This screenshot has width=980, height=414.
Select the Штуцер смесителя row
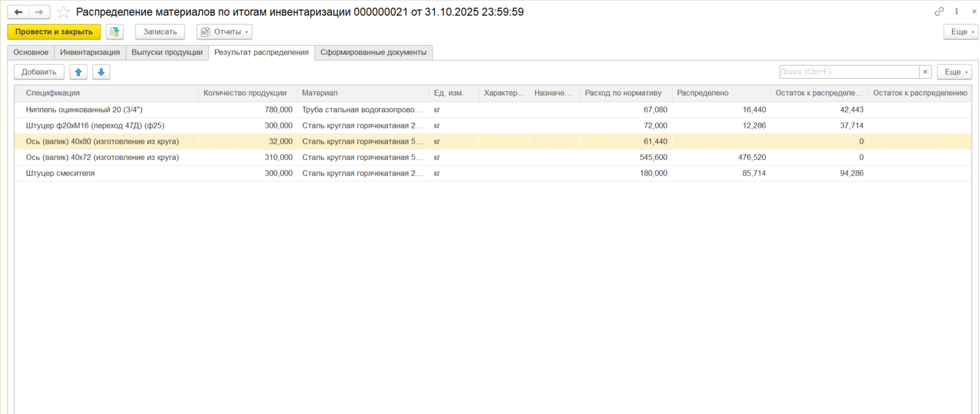[60, 173]
